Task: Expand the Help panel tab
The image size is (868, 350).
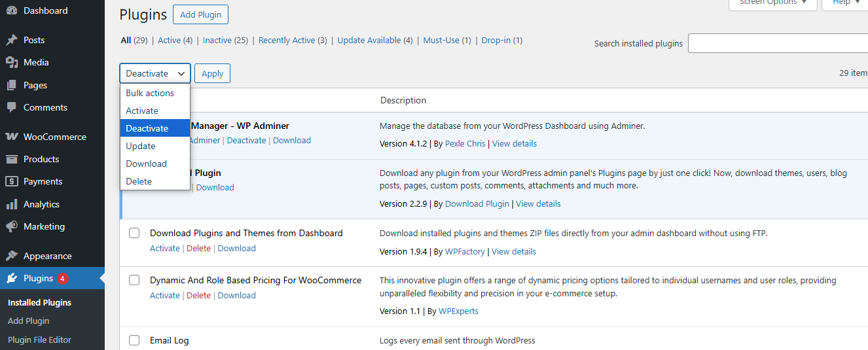Action: tap(846, 4)
